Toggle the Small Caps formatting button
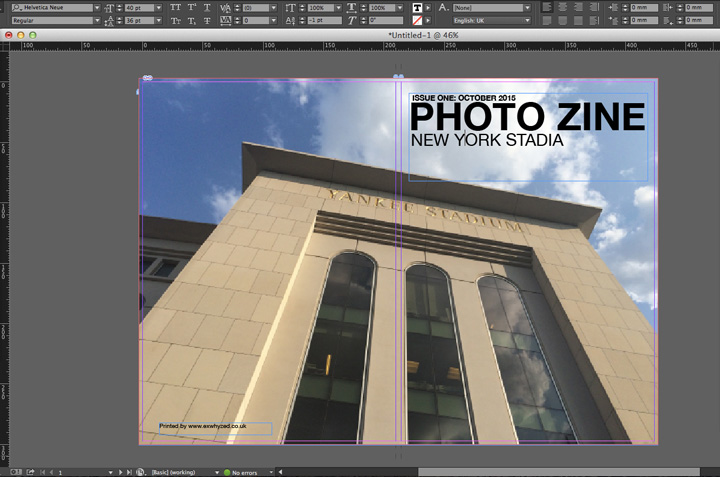 click(175, 21)
